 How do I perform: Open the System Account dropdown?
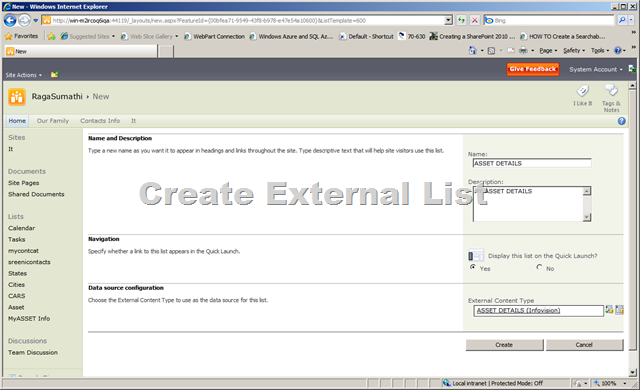[596, 69]
